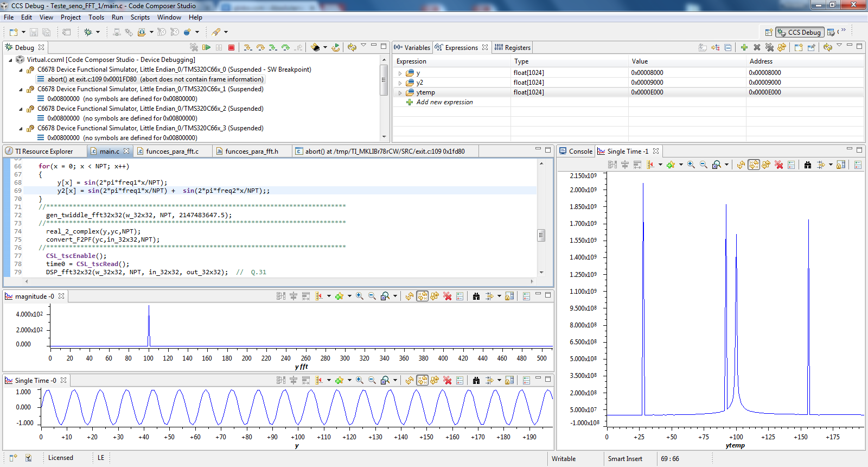Click zoom out icon in Single Time -0 toolbar
Viewport: 868px width, 467px height.
pos(372,380)
